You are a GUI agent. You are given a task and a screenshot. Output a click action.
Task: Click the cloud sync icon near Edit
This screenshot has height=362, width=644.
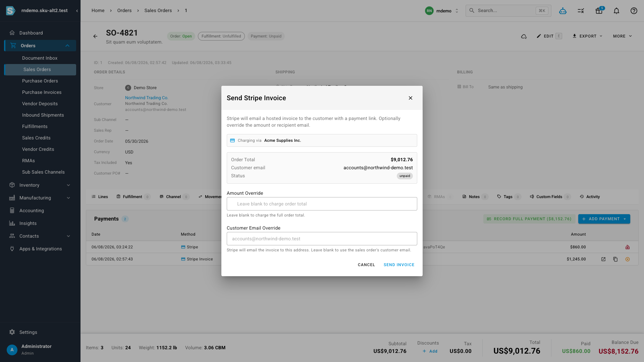(524, 36)
